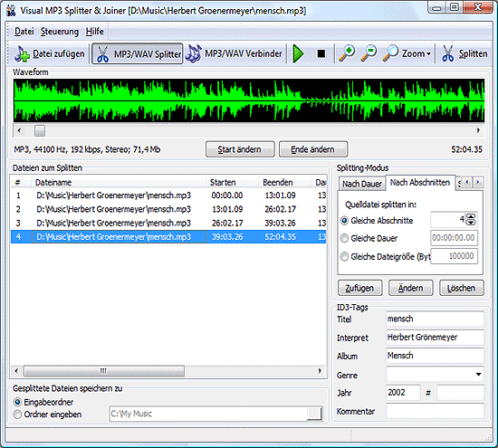Switch to the Nach Dauer tab

point(362,184)
